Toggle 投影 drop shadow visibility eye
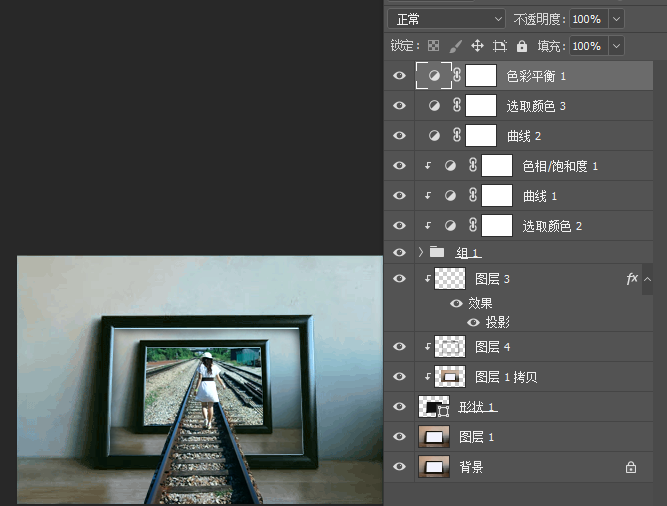The image size is (667, 506). [473, 323]
